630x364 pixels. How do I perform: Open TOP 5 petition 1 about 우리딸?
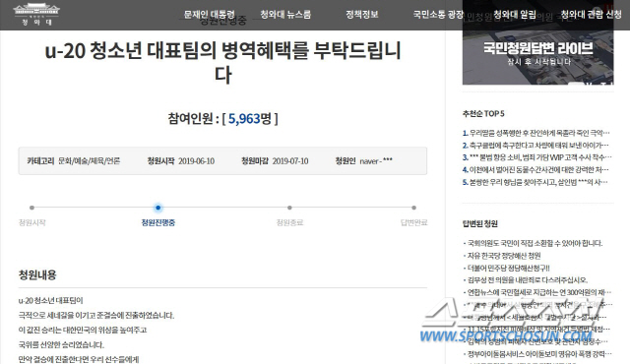coord(535,133)
